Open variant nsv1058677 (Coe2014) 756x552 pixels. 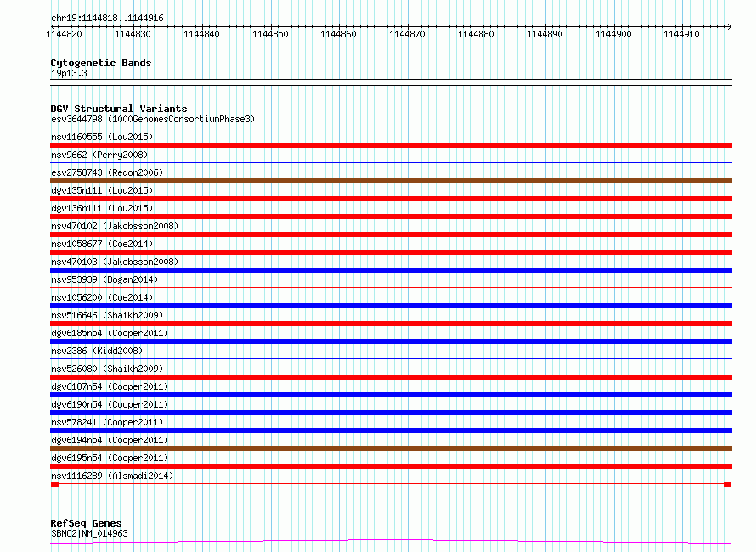[102, 244]
